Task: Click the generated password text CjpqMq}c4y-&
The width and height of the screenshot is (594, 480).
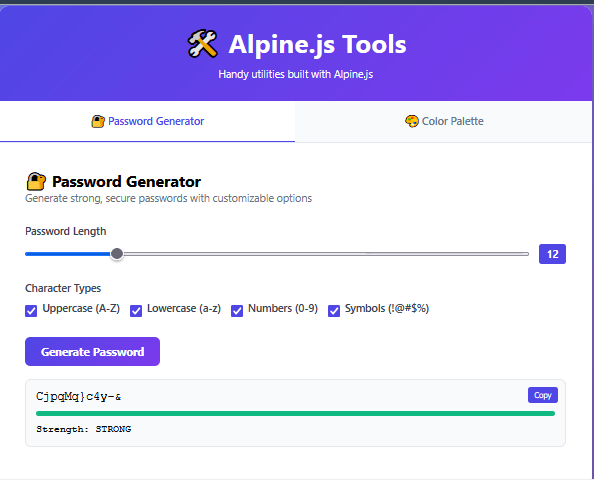Action: pyautogui.click(x=78, y=397)
